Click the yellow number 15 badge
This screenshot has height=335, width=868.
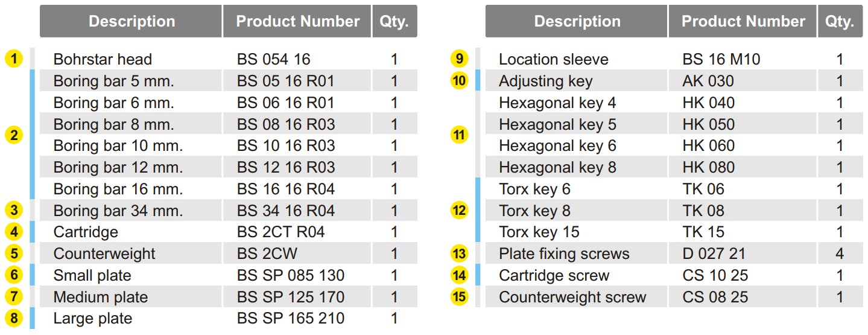pyautogui.click(x=460, y=297)
